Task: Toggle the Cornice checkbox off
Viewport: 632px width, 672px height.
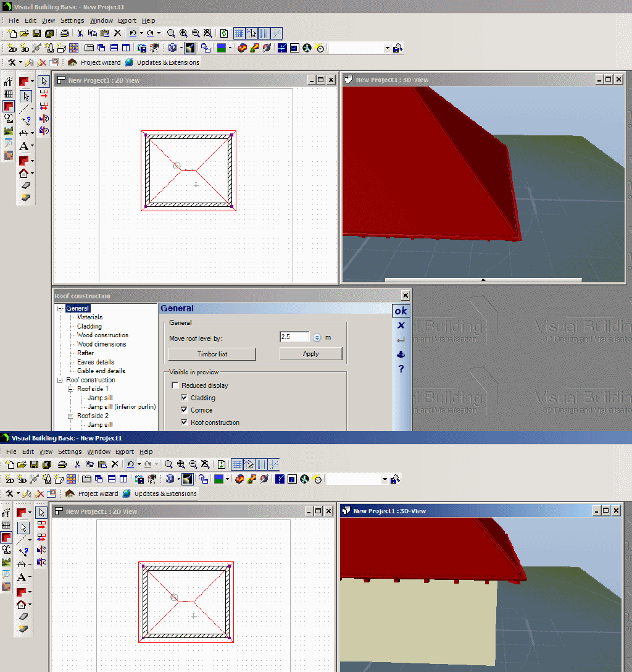Action: coord(184,410)
